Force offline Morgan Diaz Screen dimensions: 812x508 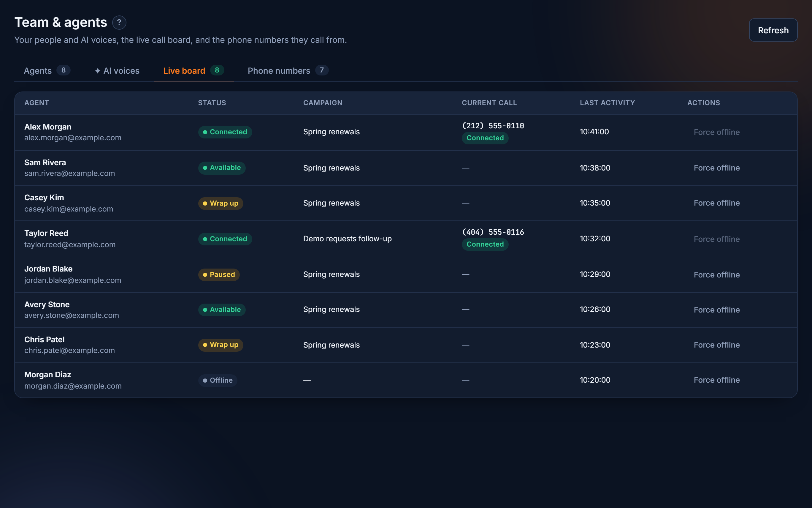tap(717, 380)
